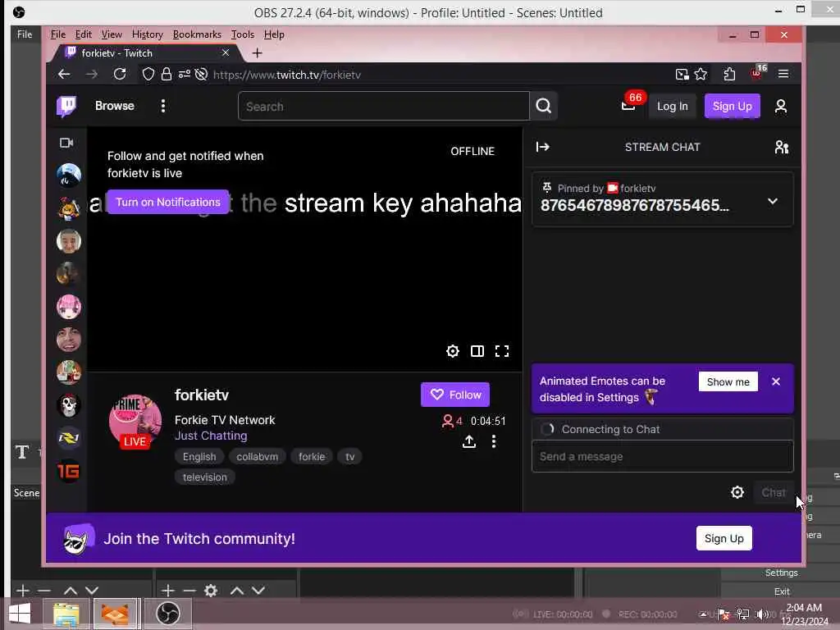Enter fullscreen from the video player
840x630 pixels.
pos(502,351)
